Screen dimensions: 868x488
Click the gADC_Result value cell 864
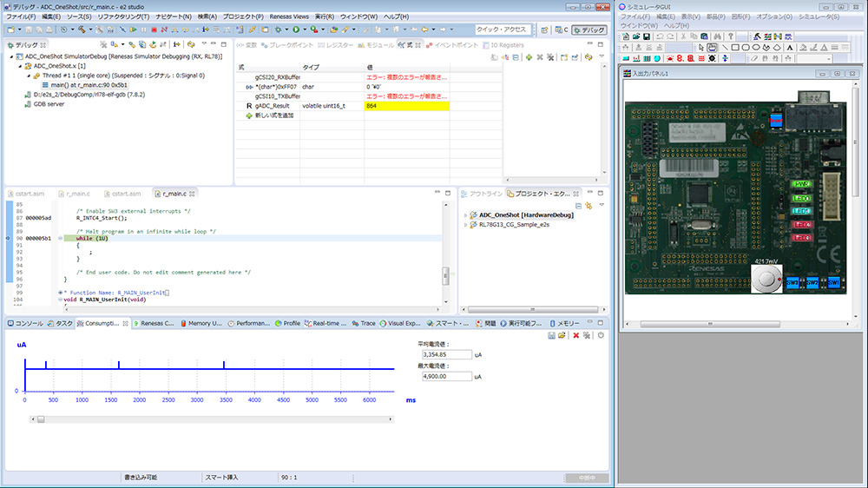(x=407, y=106)
